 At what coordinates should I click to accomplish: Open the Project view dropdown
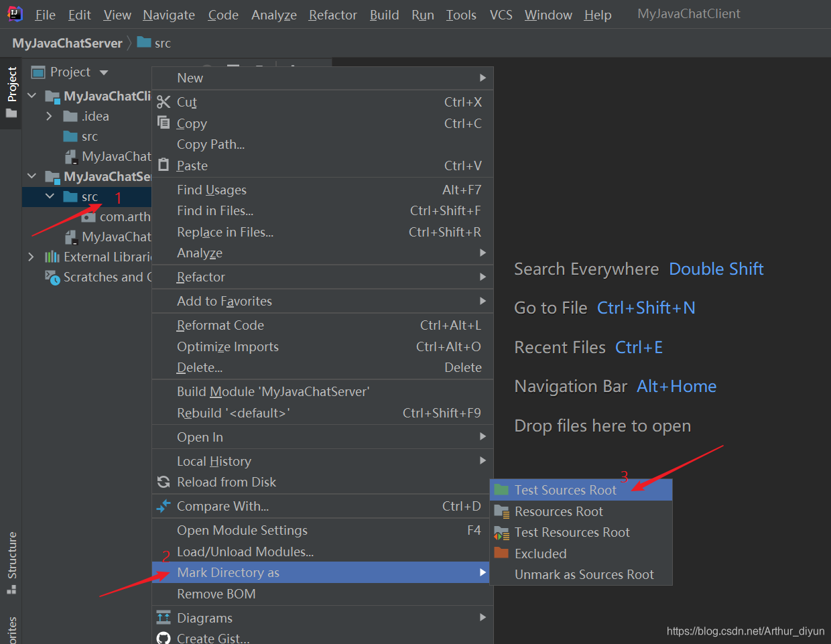[x=104, y=72]
